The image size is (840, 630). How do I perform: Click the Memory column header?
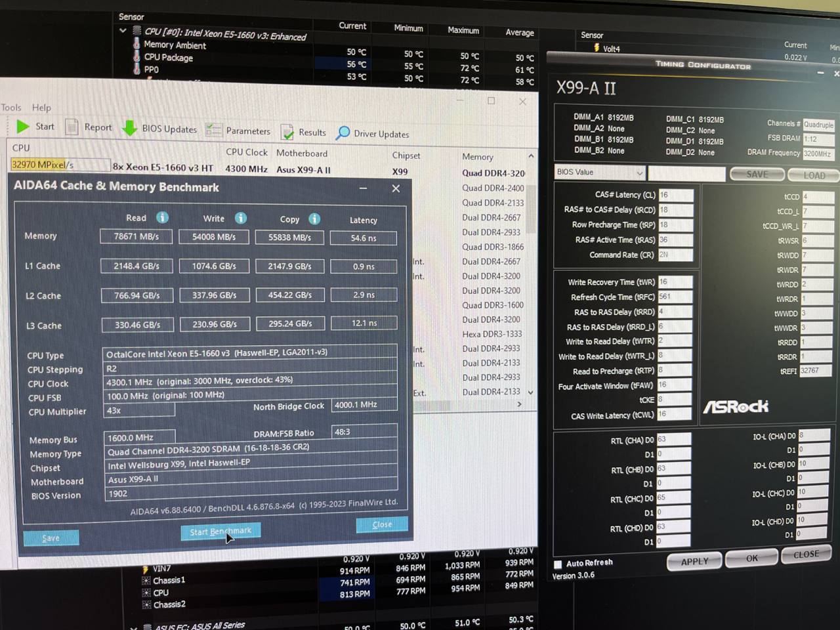coord(478,157)
